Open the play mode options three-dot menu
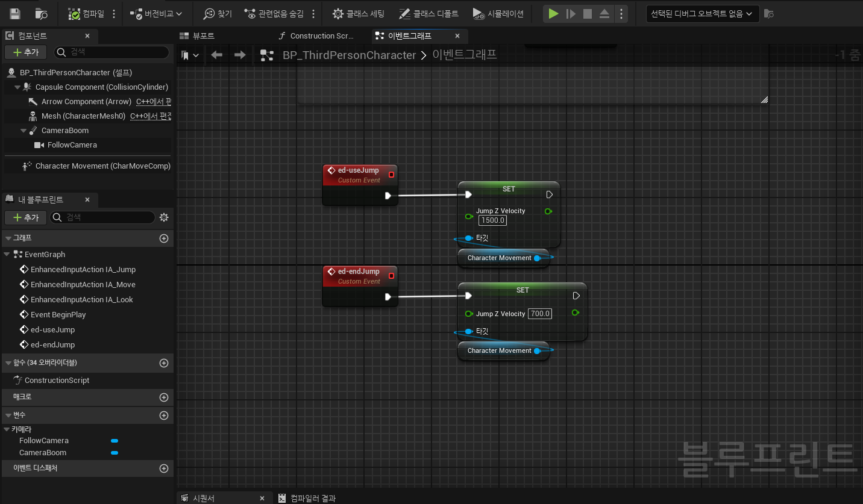The width and height of the screenshot is (863, 504). tap(622, 13)
